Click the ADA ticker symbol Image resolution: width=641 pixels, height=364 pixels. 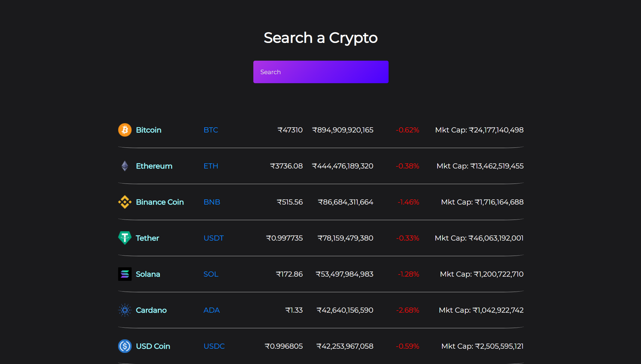(212, 310)
